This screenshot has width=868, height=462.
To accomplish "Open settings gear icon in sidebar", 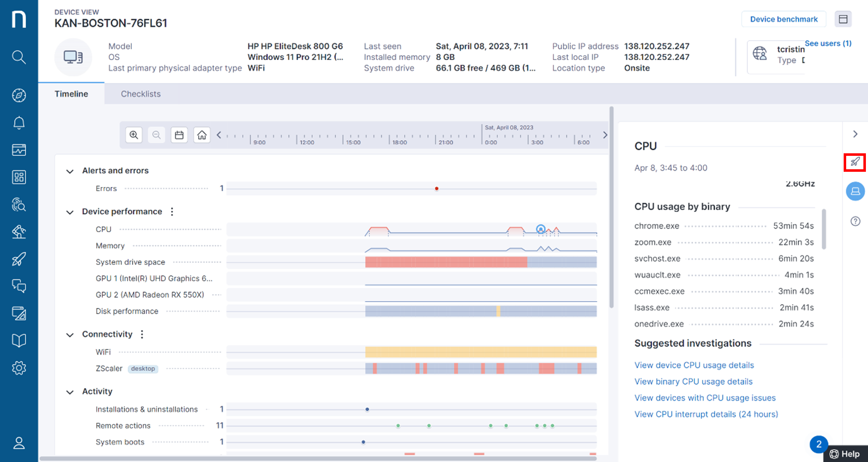I will pos(19,368).
